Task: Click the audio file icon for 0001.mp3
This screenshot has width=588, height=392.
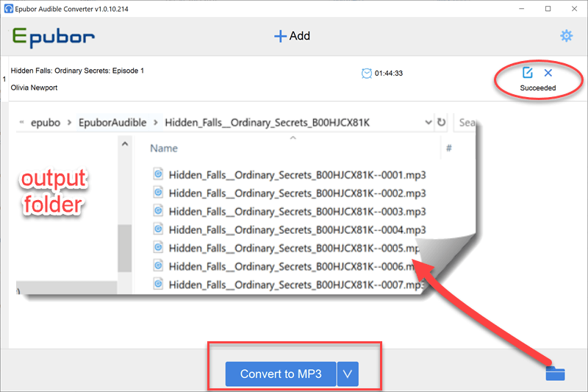Action: coord(158,174)
